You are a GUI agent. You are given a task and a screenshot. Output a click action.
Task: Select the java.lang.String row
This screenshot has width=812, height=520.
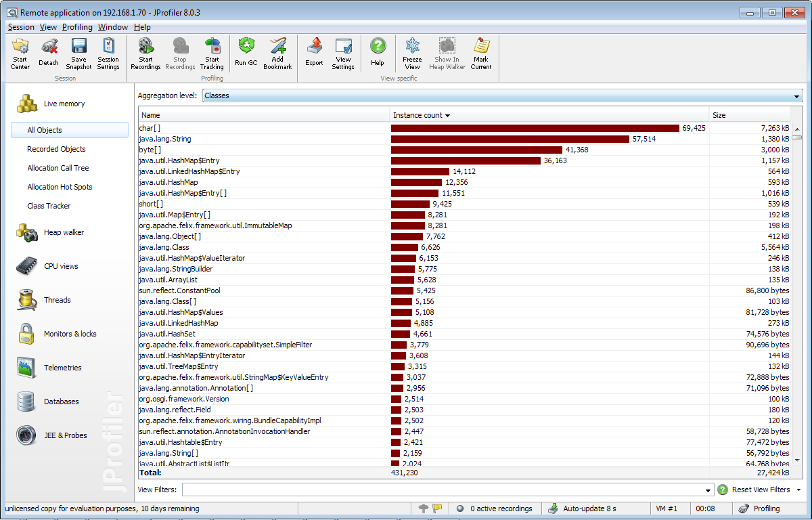click(465, 139)
